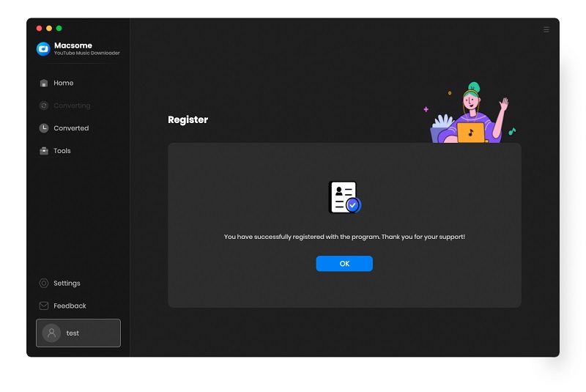The image size is (586, 392).
Task: Click OK to confirm registration
Action: click(344, 264)
